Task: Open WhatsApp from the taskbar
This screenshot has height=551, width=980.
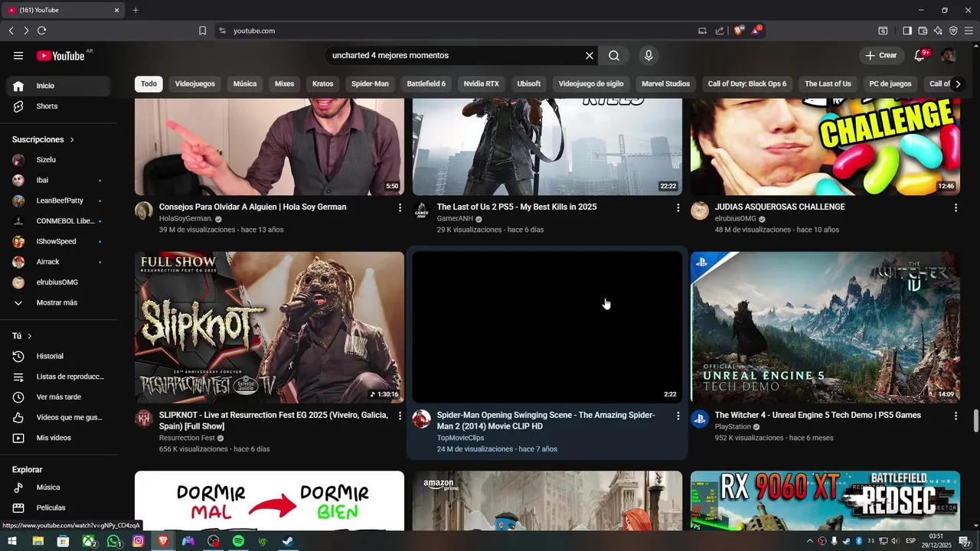Action: (x=113, y=541)
